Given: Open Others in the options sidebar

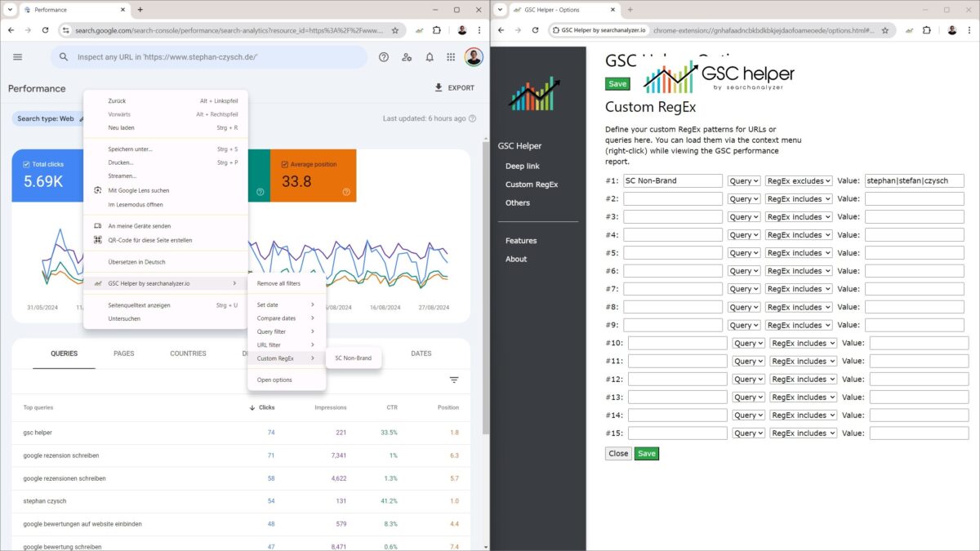Looking at the screenshot, I should tap(518, 202).
